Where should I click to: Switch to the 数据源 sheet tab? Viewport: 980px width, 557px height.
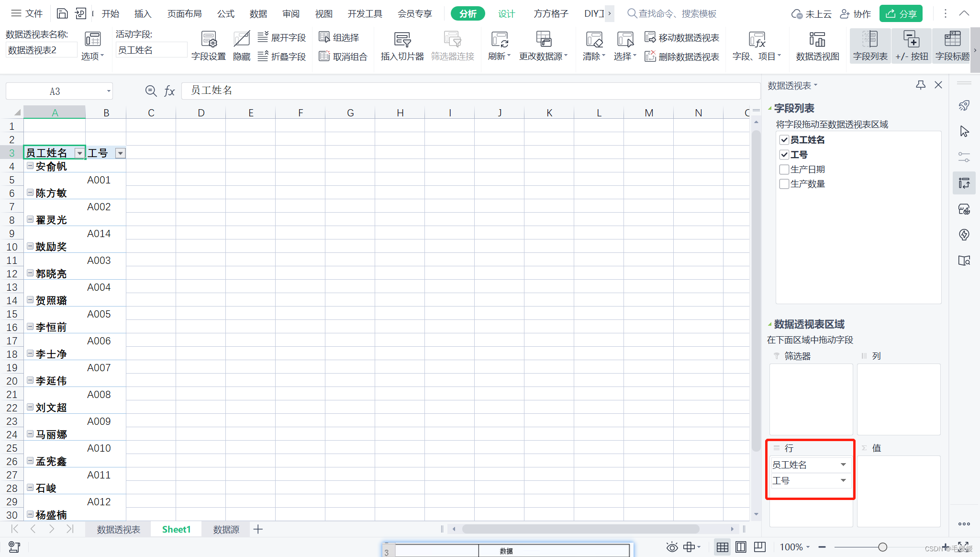226,529
